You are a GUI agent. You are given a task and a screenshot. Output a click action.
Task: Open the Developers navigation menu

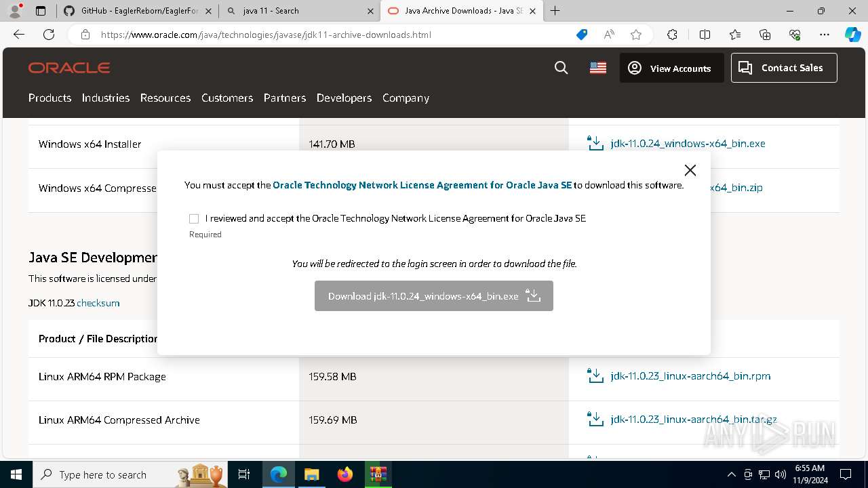(344, 98)
